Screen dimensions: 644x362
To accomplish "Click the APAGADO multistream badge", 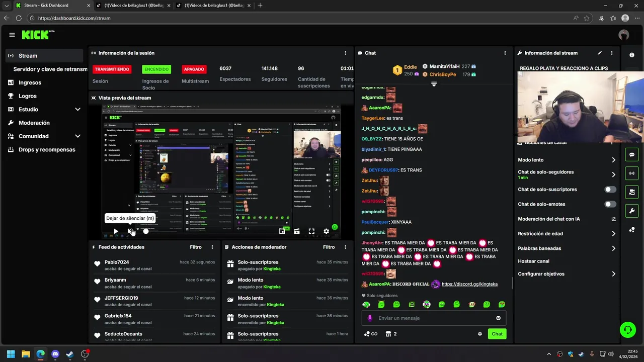I will pyautogui.click(x=194, y=69).
